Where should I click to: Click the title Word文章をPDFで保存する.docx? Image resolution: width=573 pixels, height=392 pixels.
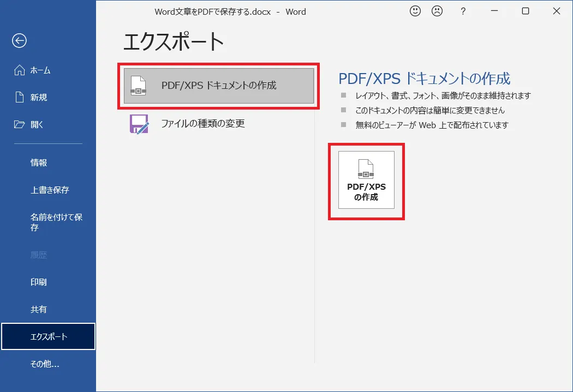click(x=213, y=11)
